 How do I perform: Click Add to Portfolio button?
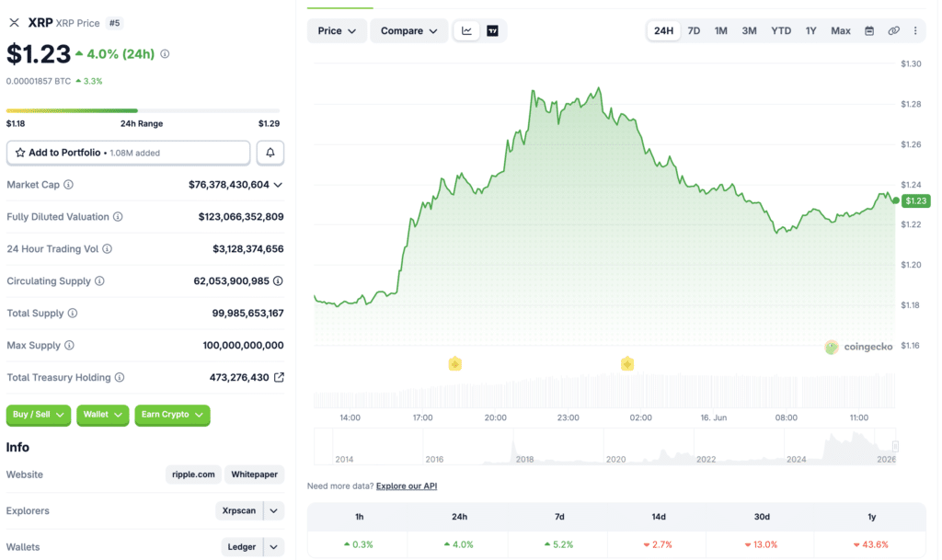click(x=128, y=153)
